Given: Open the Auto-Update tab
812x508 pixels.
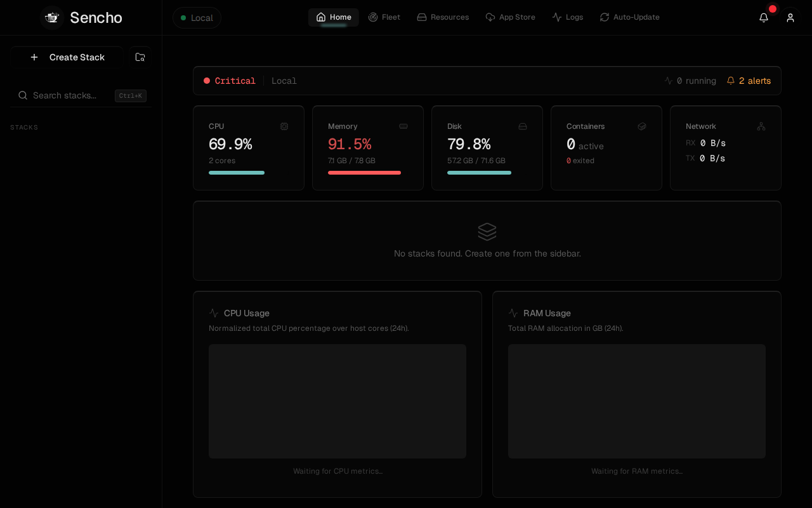Looking at the screenshot, I should pos(630,17).
